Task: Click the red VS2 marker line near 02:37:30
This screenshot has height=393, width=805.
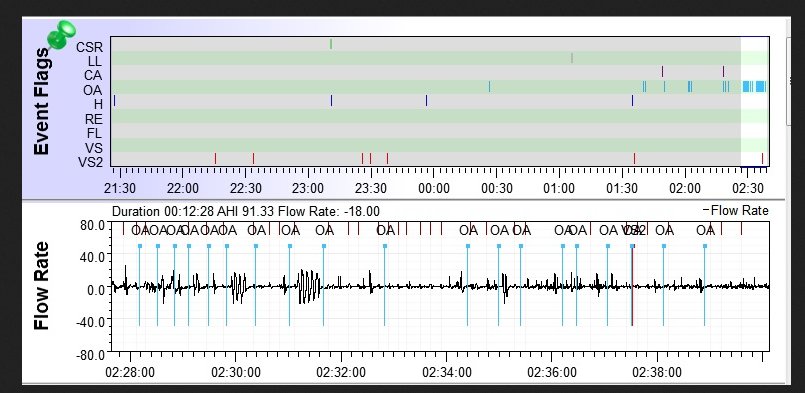Action: pyautogui.click(x=632, y=285)
